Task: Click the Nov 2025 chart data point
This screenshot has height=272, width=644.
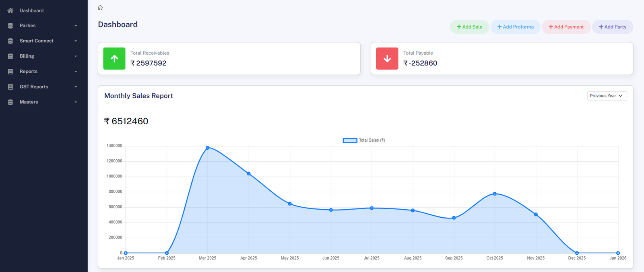Action: 536,214
